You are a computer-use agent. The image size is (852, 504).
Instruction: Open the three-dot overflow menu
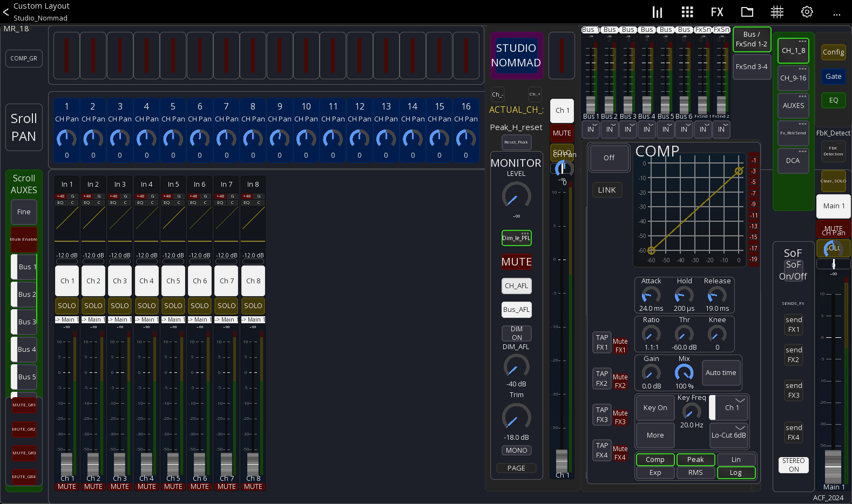(837, 14)
